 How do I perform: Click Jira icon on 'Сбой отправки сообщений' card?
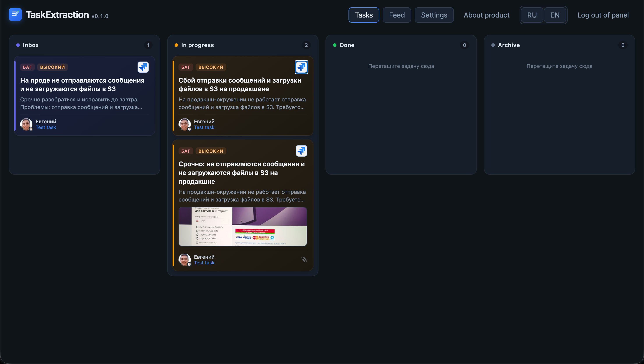pyautogui.click(x=301, y=67)
